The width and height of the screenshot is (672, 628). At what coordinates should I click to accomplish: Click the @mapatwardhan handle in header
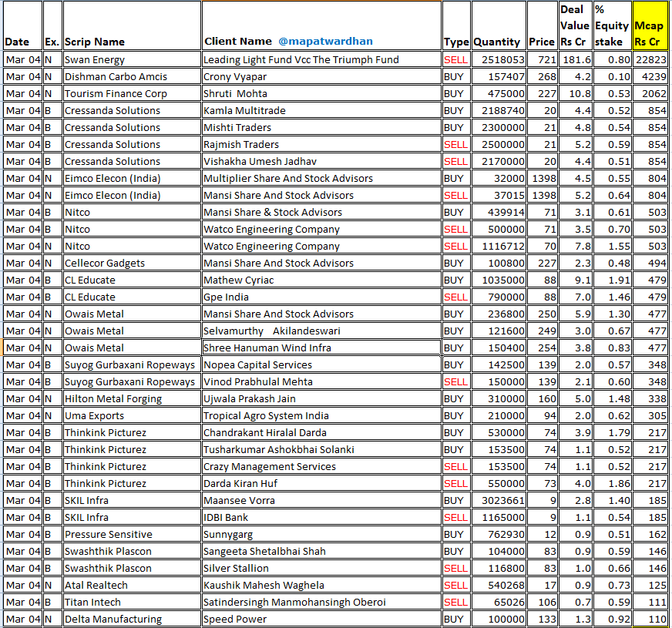325,41
